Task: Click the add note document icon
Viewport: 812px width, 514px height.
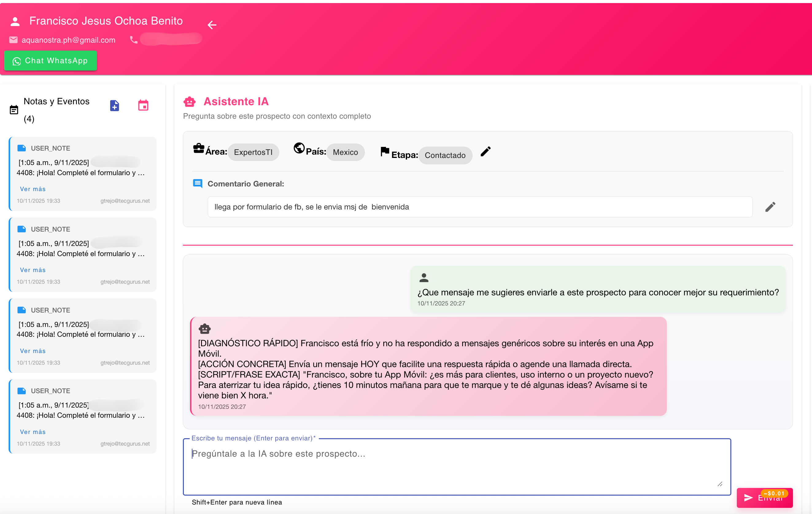Action: pyautogui.click(x=114, y=105)
